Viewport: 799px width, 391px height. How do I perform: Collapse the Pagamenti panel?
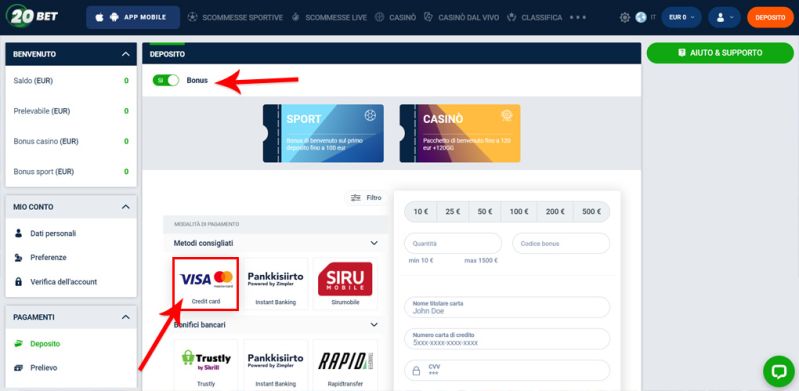pos(126,317)
